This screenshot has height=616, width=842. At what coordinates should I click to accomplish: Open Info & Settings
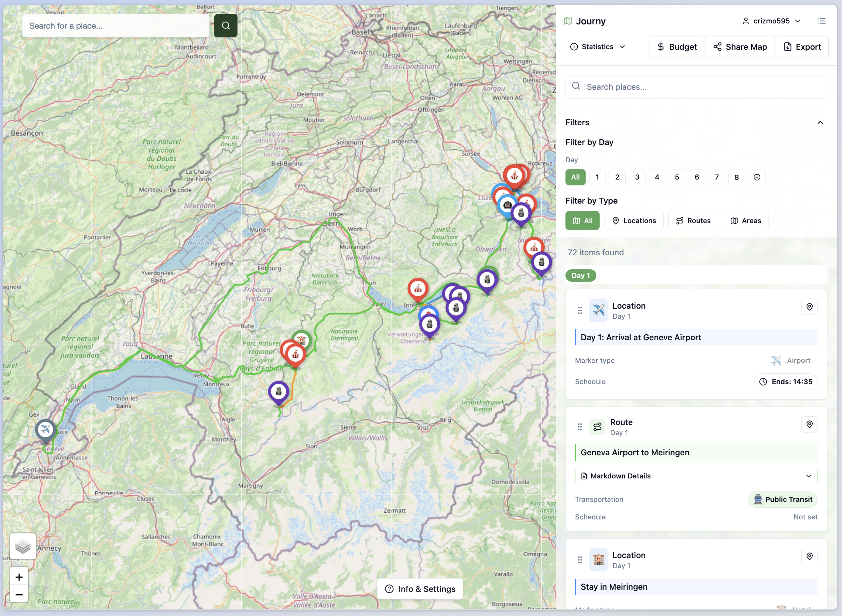(x=420, y=589)
